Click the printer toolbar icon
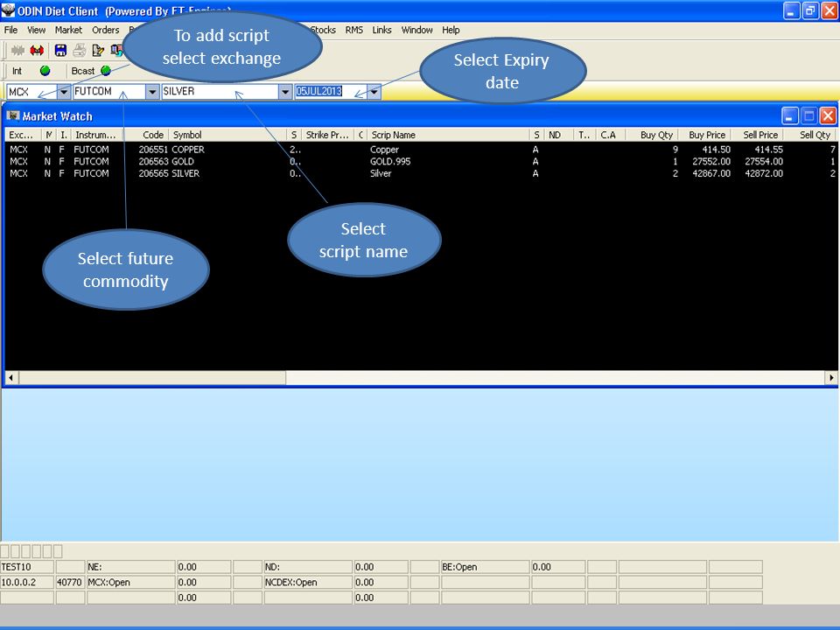Screen dimensions: 840x630 [80, 51]
